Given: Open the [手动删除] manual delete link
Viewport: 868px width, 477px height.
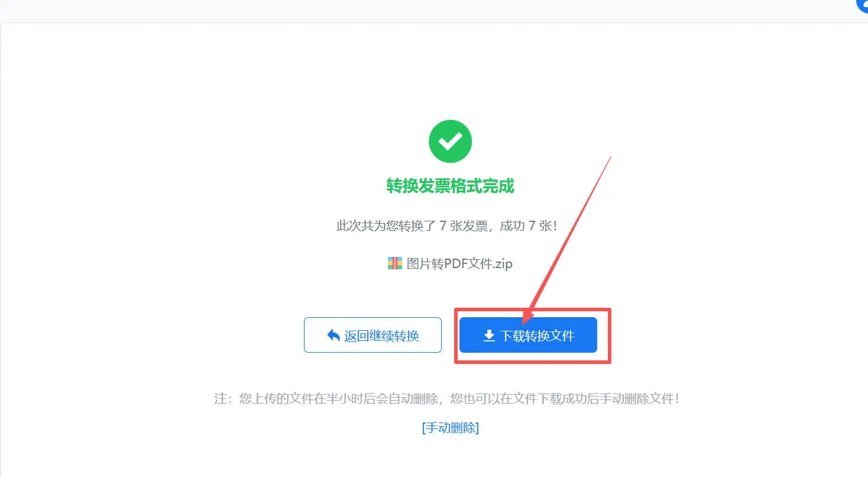Looking at the screenshot, I should [450, 428].
